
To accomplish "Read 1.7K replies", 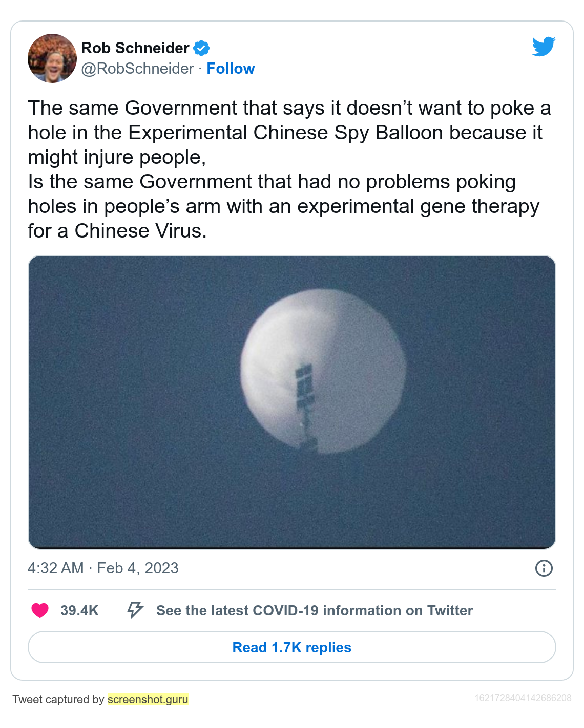I will click(292, 647).
